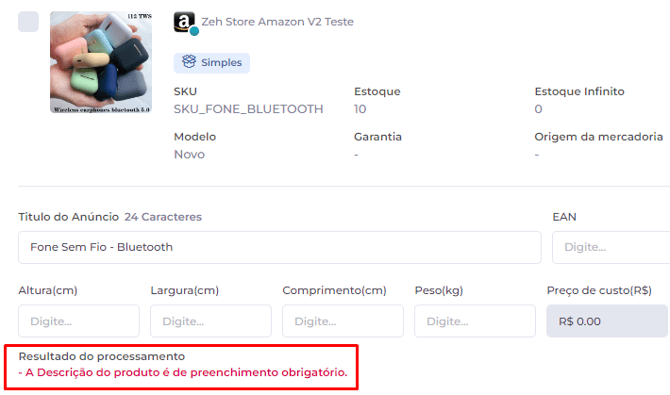Open Zeh Store Amazon V2 Teste link
670x395 pixels.
pos(277,22)
